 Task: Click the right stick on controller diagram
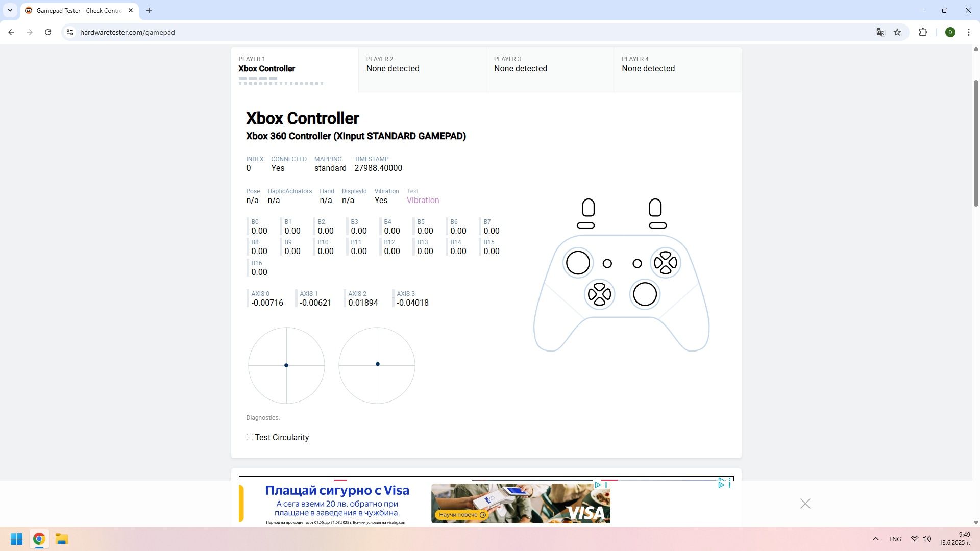coord(645,294)
